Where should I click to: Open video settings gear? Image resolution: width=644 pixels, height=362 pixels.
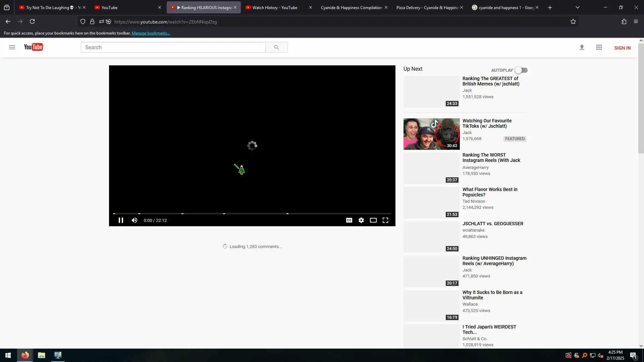361,220
